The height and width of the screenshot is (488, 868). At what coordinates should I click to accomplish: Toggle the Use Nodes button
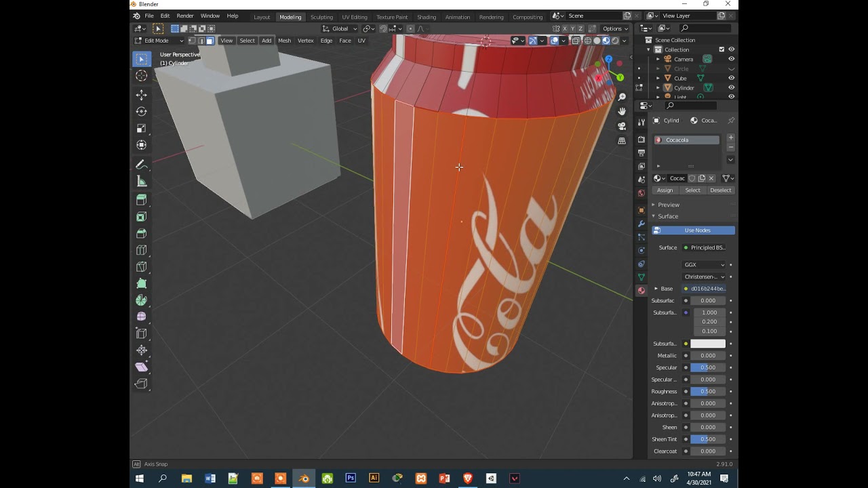click(x=693, y=230)
